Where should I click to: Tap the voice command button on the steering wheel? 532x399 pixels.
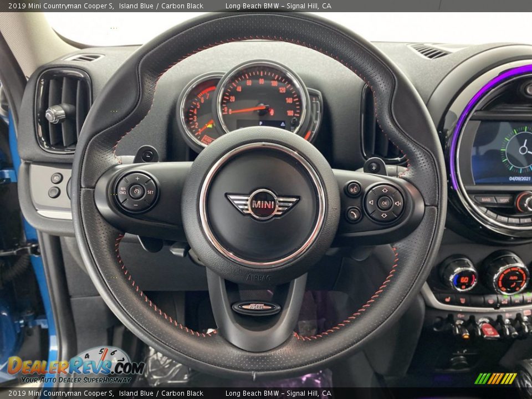tap(353, 189)
